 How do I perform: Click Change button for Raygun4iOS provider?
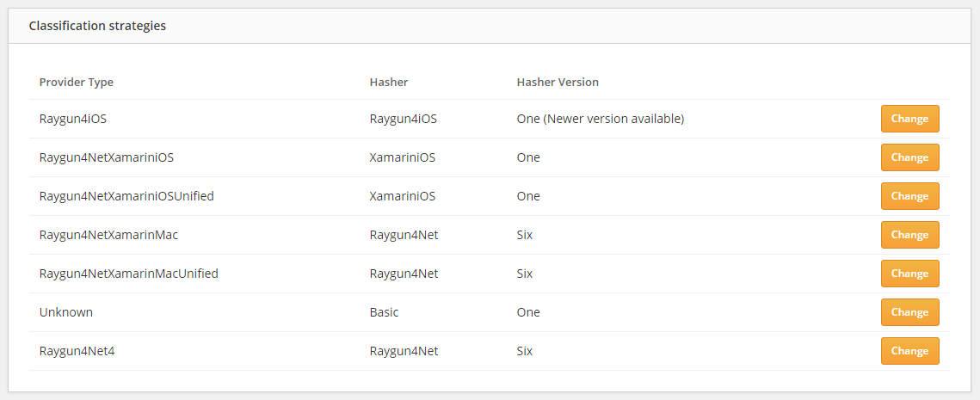pos(909,119)
